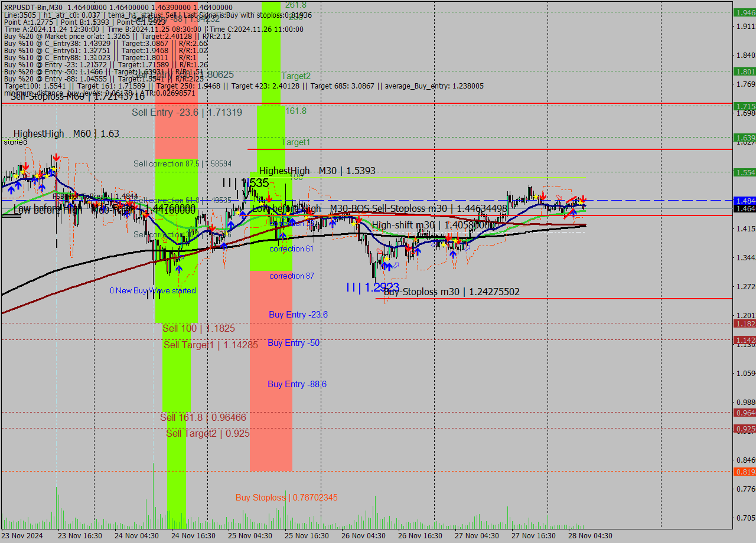Click the '24 Nov 04:30' time label
This screenshot has width=756, height=543.
[x=136, y=536]
